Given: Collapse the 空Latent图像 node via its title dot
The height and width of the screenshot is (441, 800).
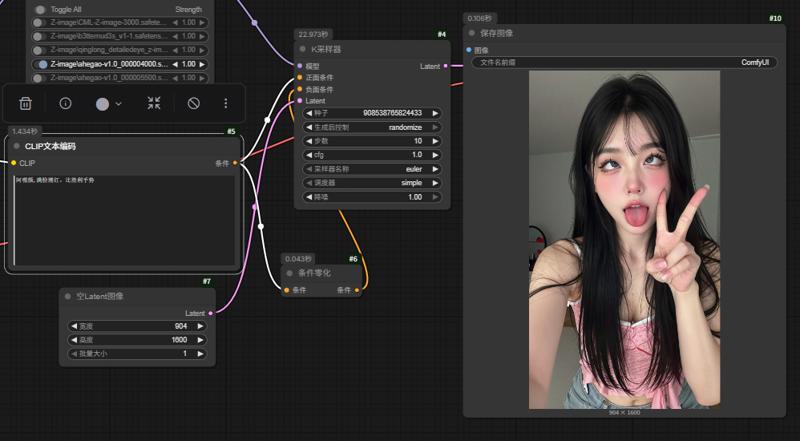Looking at the screenshot, I should point(67,296).
